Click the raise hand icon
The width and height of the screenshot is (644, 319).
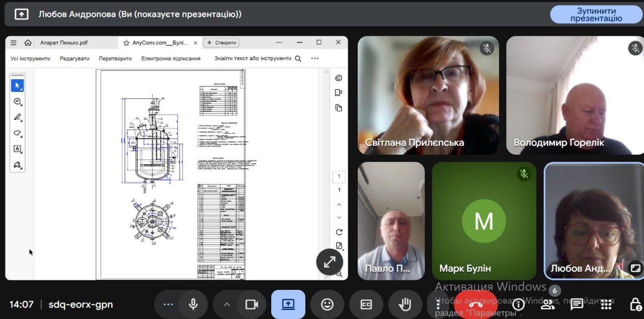click(405, 304)
